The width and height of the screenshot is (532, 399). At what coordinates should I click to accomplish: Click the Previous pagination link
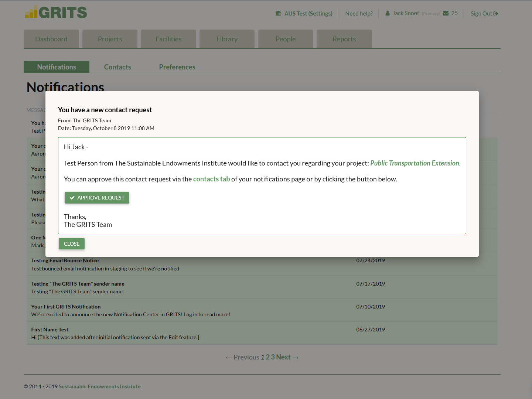pos(242,357)
